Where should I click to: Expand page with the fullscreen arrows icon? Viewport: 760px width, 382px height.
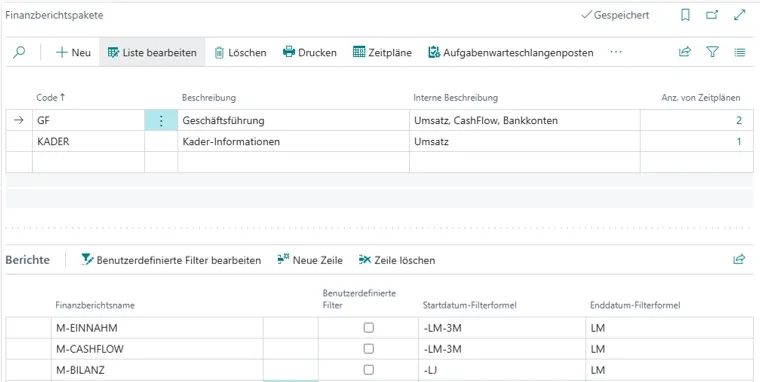pyautogui.click(x=740, y=15)
